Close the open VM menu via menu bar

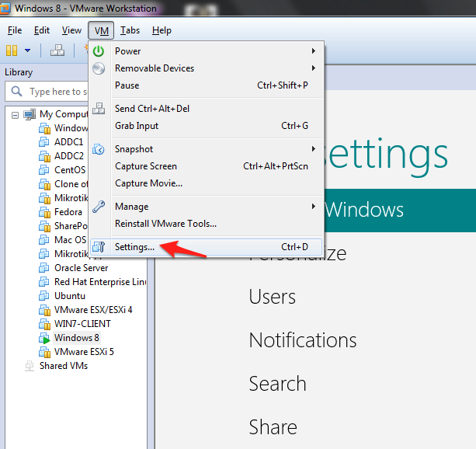[101, 30]
